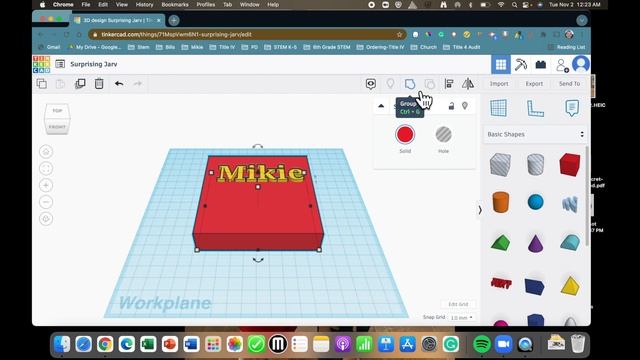The height and width of the screenshot is (360, 640).
Task: Click the TOP face of the view cube
Action: 57,111
